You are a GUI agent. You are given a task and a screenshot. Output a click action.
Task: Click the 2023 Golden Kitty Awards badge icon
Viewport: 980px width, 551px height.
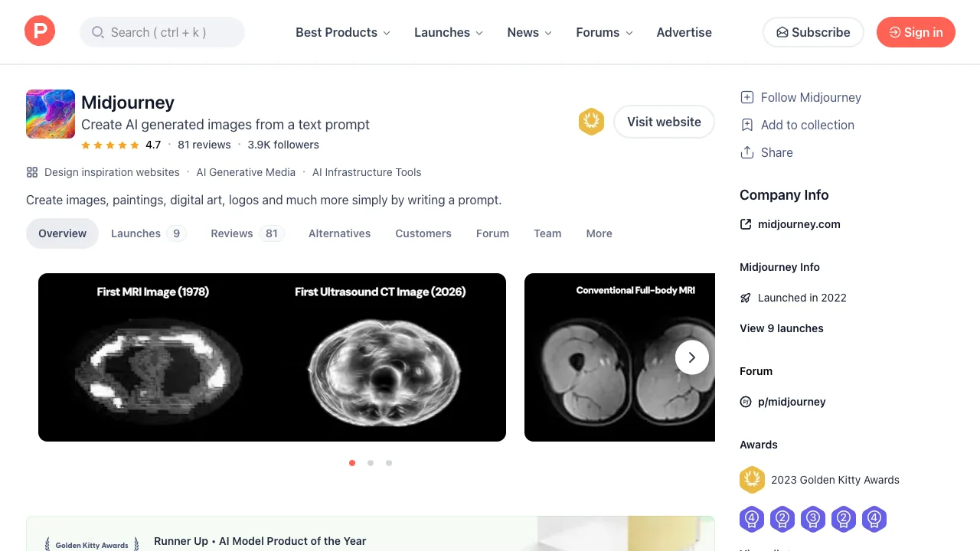pyautogui.click(x=753, y=480)
